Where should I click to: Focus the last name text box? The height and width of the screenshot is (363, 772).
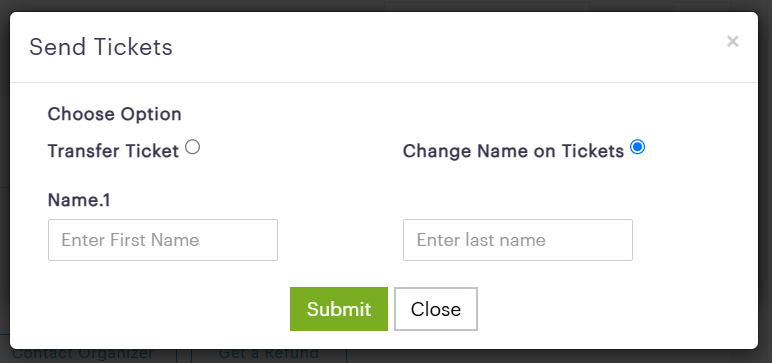518,240
